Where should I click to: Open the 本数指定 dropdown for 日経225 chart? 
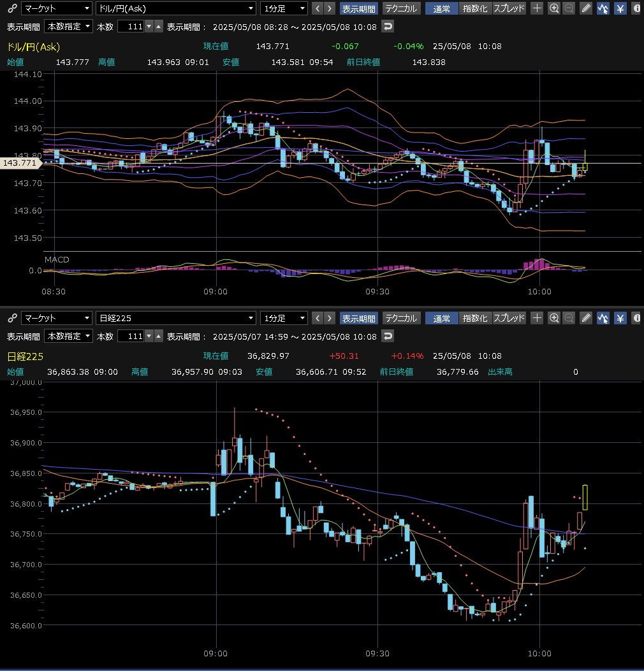[68, 336]
